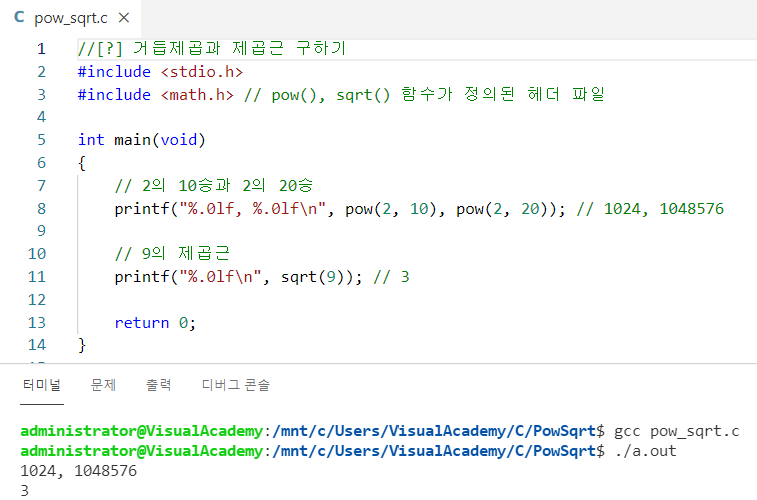757x500 pixels.
Task: Open the 문제 panel tab
Action: tap(103, 385)
